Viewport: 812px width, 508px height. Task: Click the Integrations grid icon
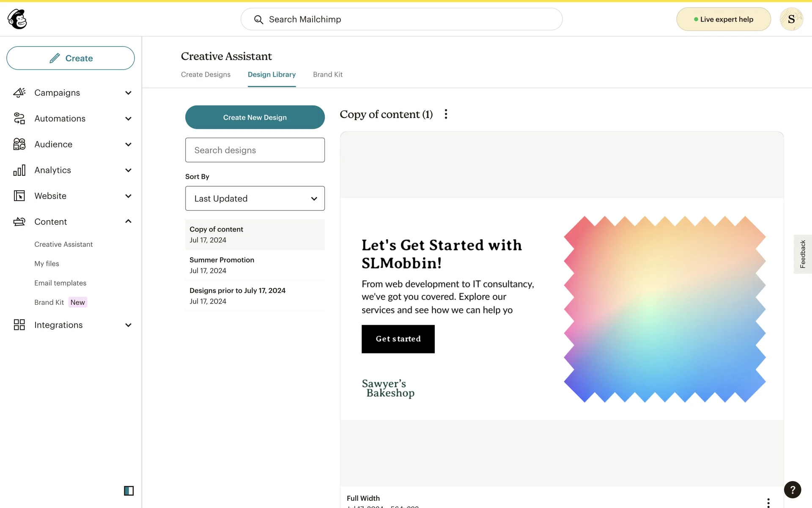tap(19, 325)
